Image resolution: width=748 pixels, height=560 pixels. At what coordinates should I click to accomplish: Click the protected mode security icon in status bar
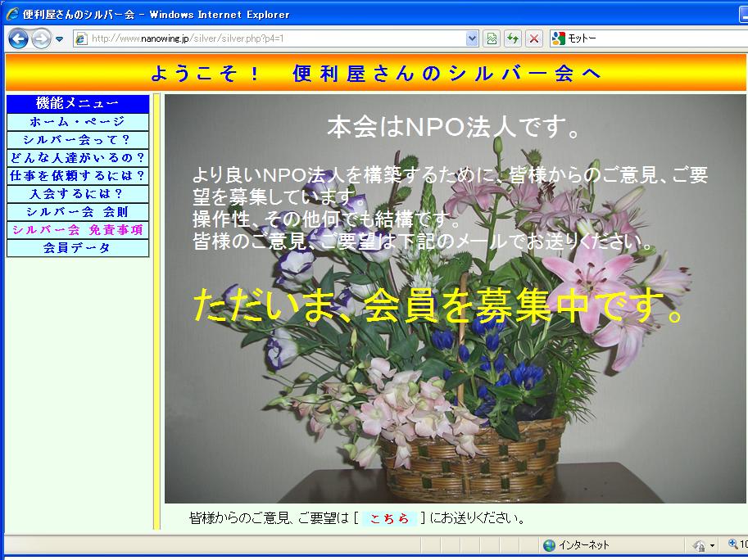point(699,545)
